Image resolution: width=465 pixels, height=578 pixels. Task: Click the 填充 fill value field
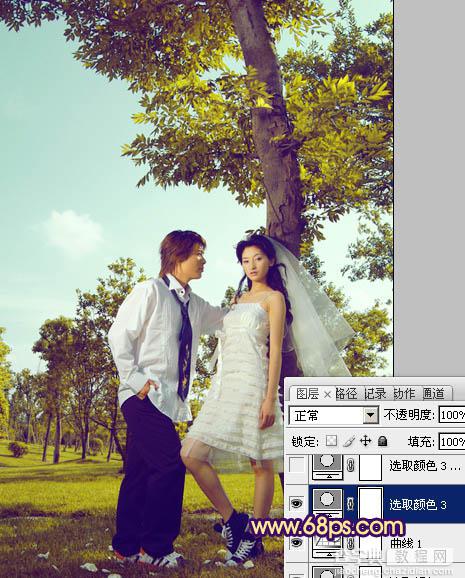tap(452, 442)
